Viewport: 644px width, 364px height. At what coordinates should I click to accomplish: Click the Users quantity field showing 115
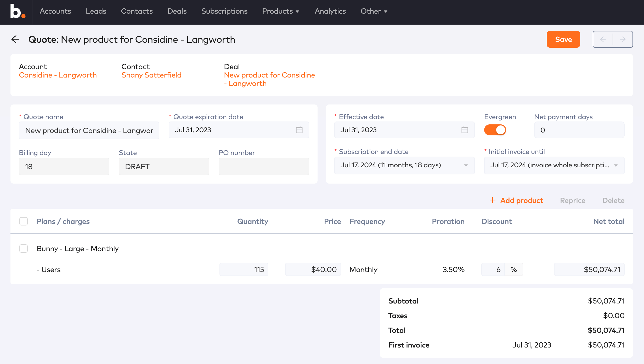click(x=244, y=269)
